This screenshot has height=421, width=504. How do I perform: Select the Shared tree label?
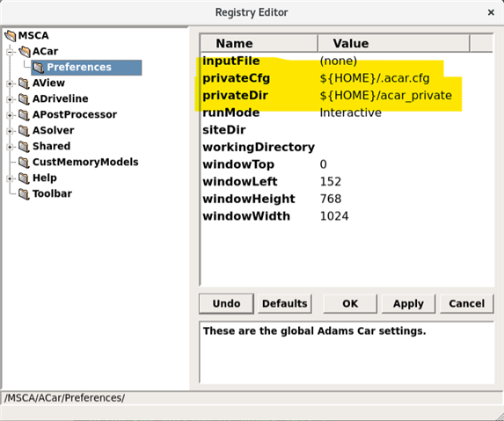pyautogui.click(x=51, y=146)
